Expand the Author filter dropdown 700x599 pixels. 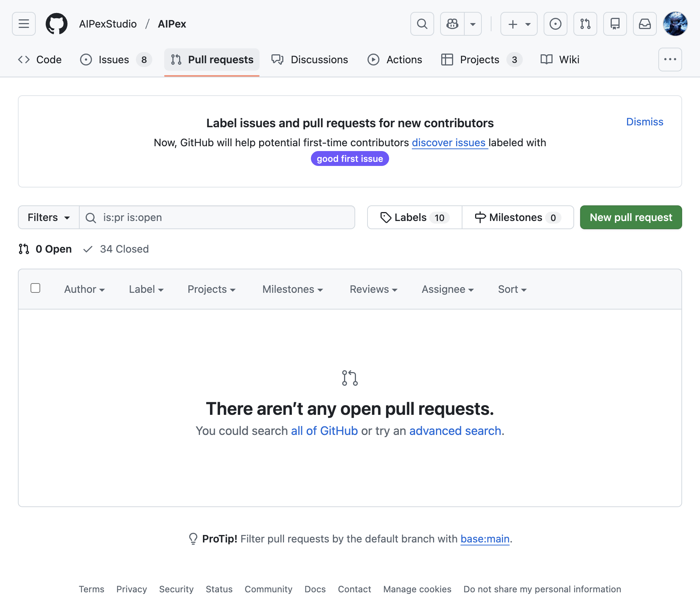(84, 289)
